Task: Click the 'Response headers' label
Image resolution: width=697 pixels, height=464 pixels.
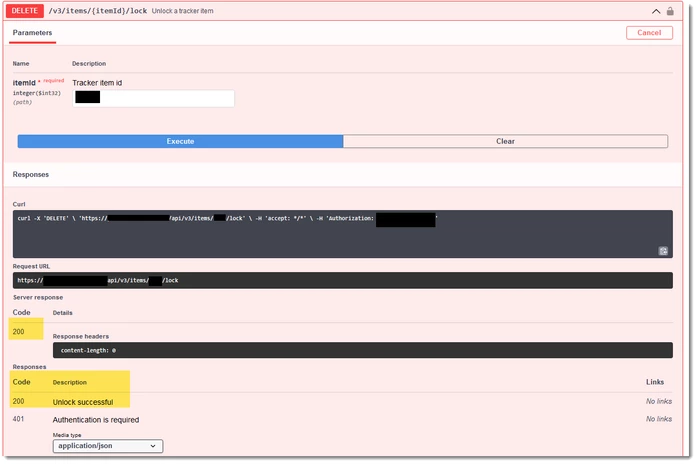Action: 80,336
